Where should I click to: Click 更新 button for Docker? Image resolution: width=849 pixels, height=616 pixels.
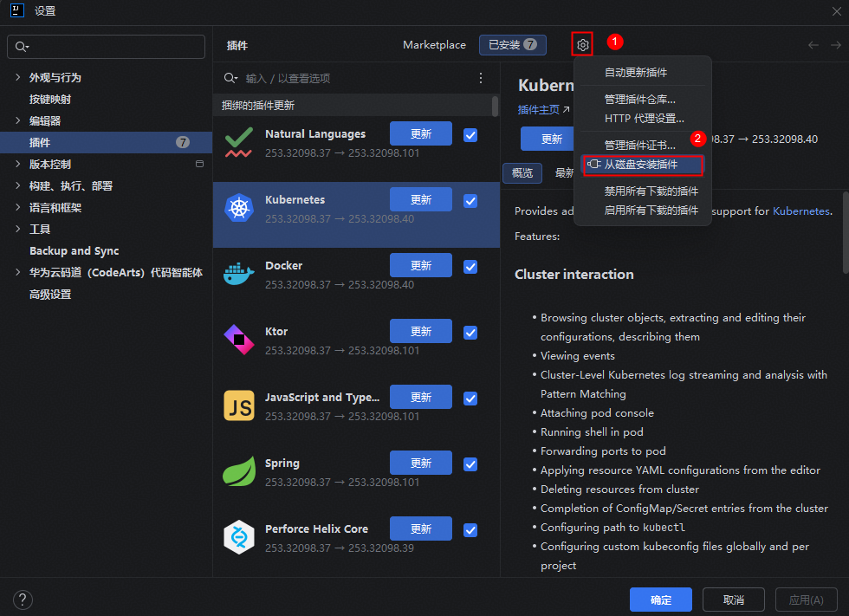421,265
